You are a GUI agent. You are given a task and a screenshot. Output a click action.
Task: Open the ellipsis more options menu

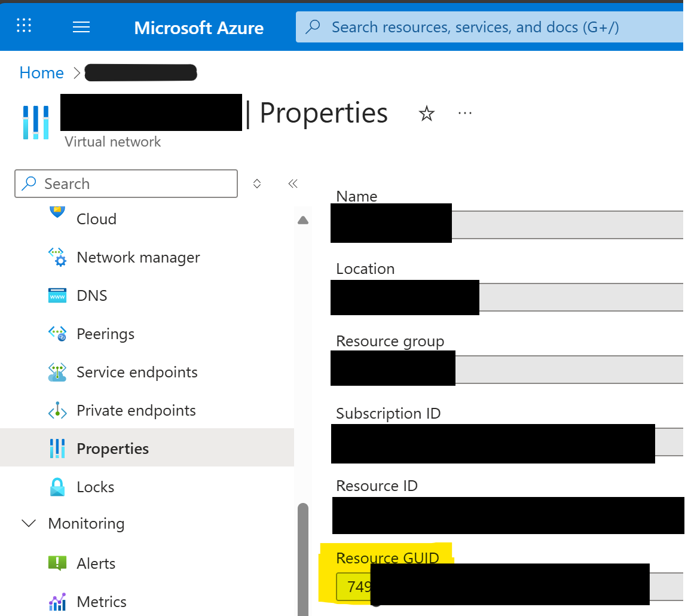click(x=464, y=113)
